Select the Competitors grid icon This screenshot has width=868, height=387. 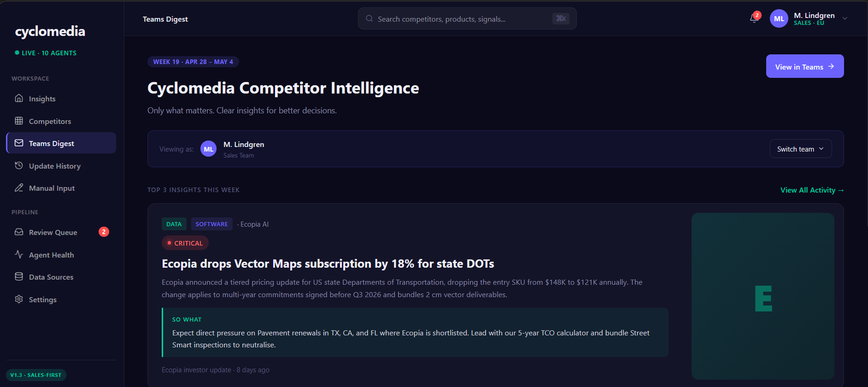click(x=19, y=121)
